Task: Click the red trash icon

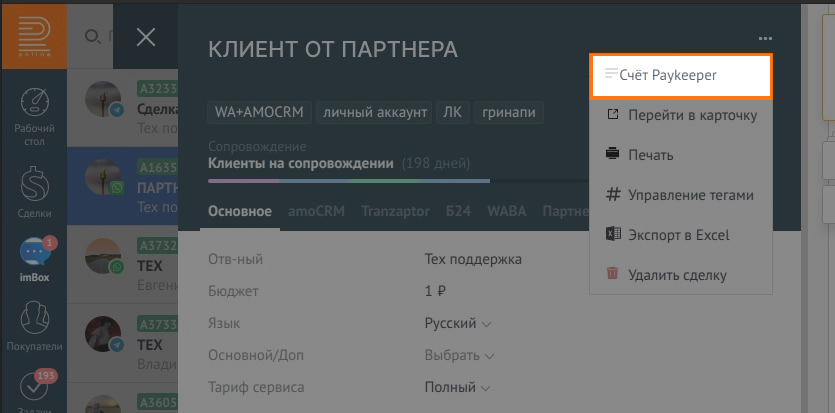Action: 612,274
